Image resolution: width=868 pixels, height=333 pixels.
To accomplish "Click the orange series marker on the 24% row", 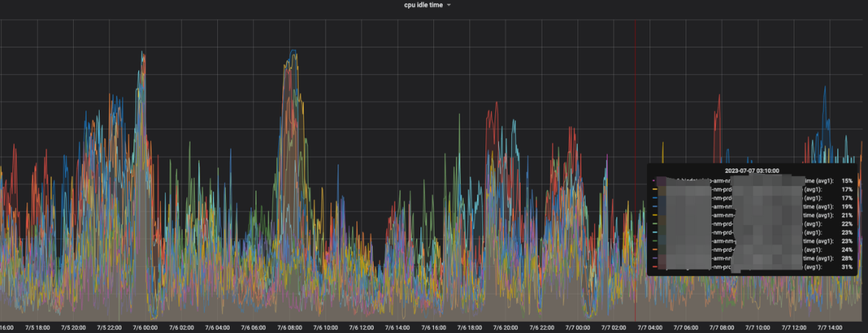I will tap(653, 250).
